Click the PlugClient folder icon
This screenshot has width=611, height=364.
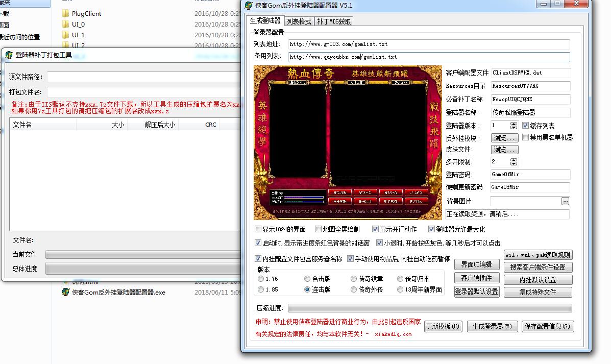pyautogui.click(x=65, y=14)
